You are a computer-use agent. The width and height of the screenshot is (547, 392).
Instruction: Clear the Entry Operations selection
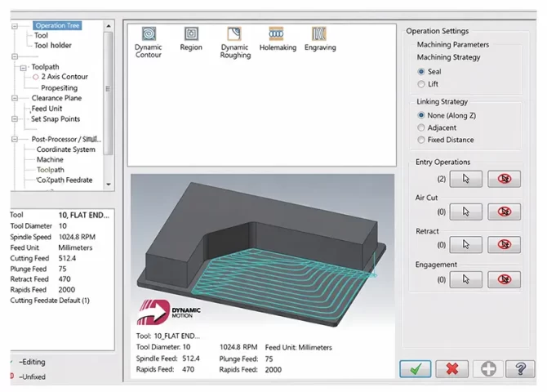point(504,179)
